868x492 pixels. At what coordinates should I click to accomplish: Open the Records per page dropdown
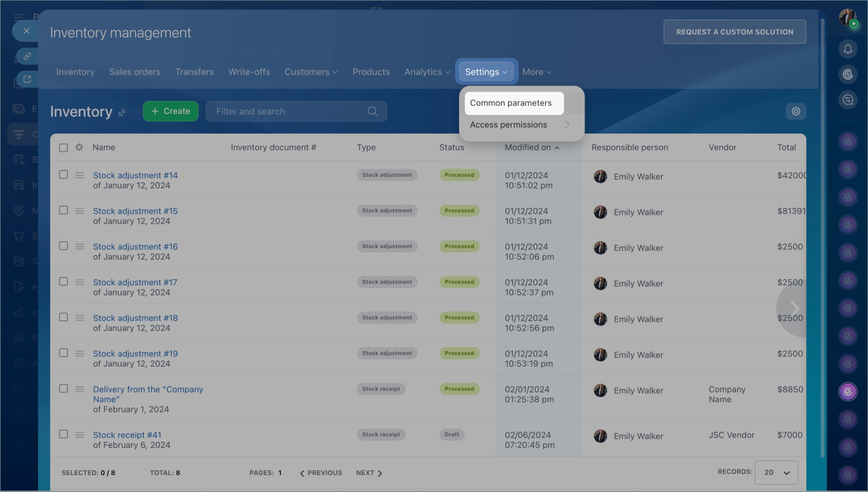pyautogui.click(x=776, y=472)
